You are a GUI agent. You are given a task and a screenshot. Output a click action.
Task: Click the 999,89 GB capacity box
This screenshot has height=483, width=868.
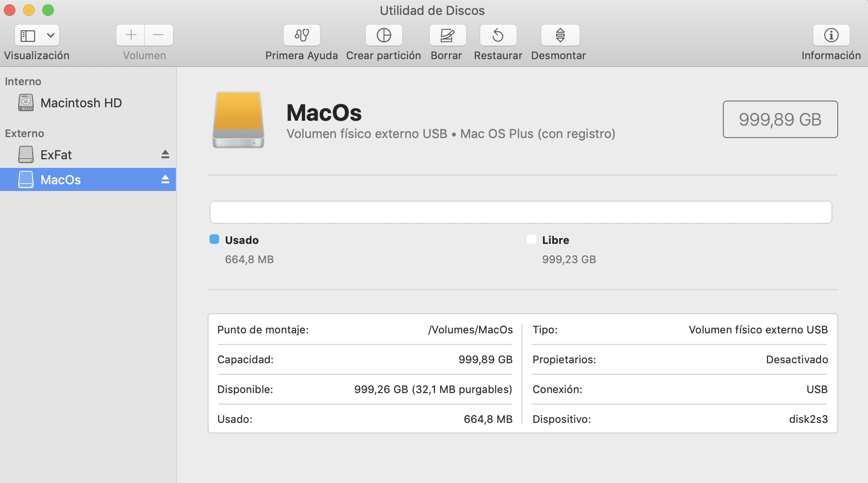pyautogui.click(x=780, y=119)
